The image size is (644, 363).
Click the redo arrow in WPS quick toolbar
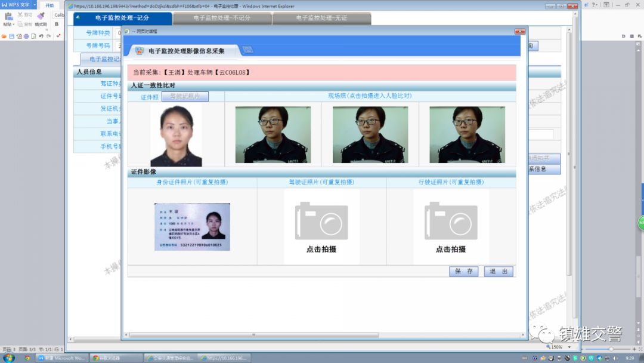[48, 36]
